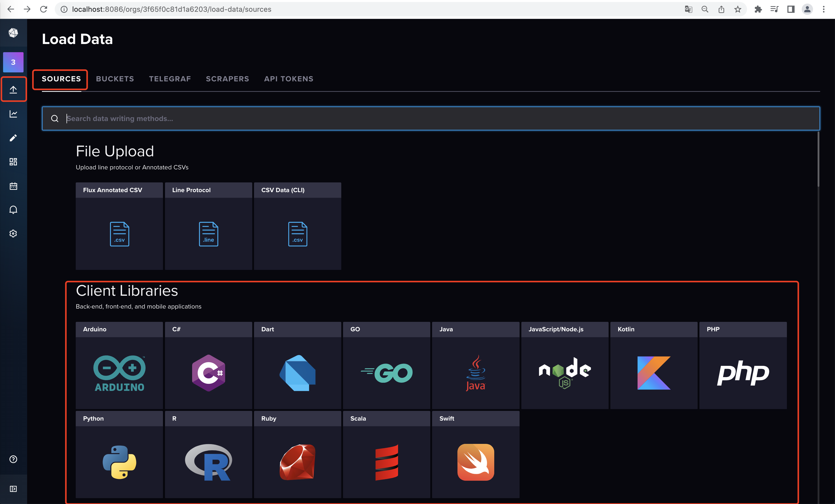This screenshot has height=504, width=835.
Task: Switch to the Sources tab
Action: point(61,79)
